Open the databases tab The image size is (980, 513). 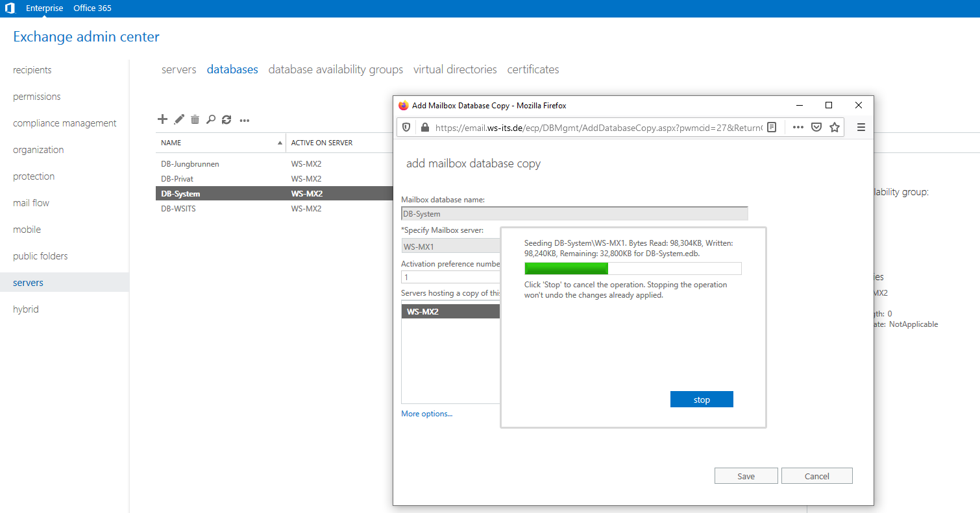pyautogui.click(x=232, y=69)
